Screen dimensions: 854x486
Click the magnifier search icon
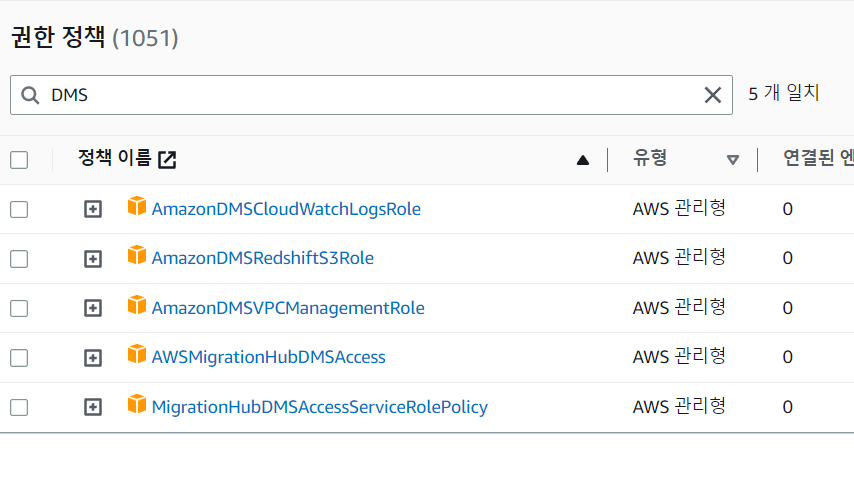30,95
